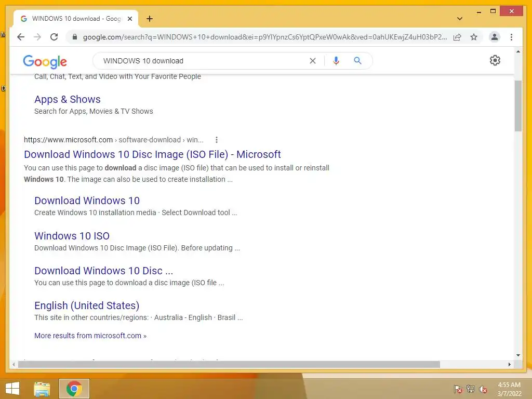Share this page using the share icon
Viewport: 532px width, 399px height.
pyautogui.click(x=457, y=37)
